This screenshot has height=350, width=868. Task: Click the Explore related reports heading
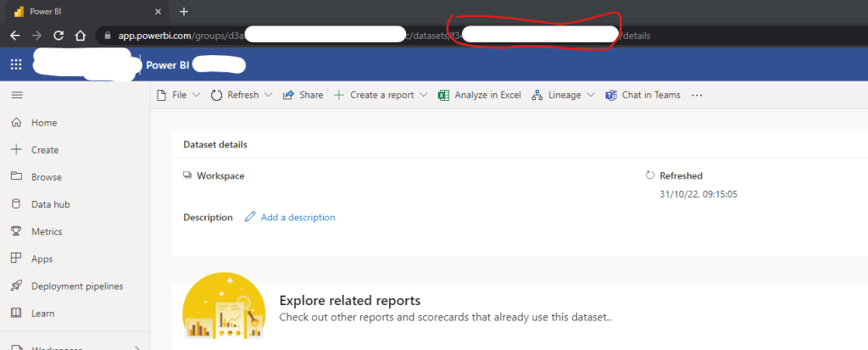350,301
